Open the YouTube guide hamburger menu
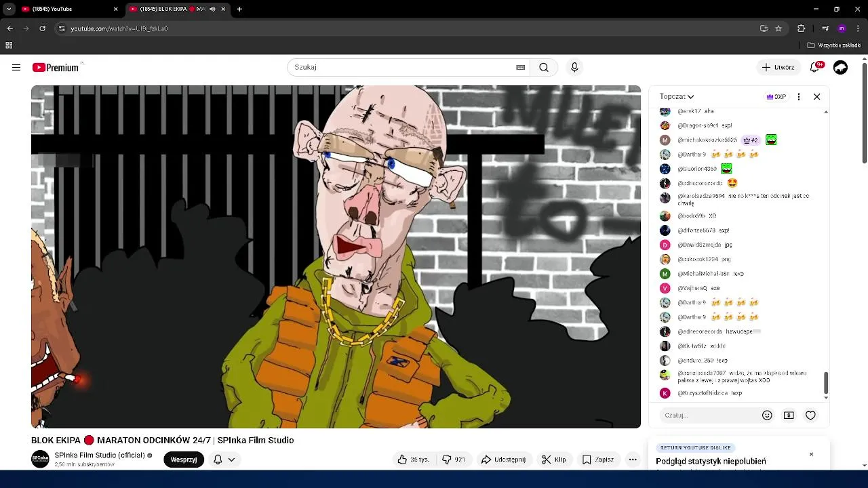 click(16, 67)
